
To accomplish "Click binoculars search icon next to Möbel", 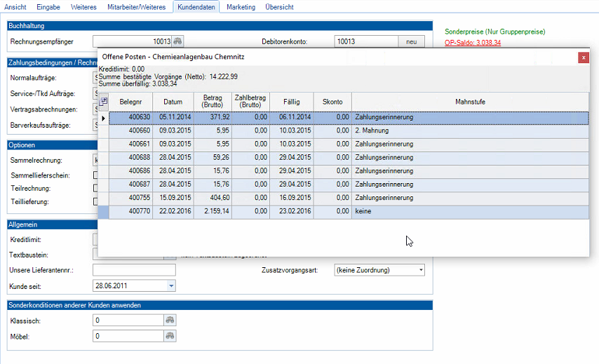I will click(x=170, y=336).
